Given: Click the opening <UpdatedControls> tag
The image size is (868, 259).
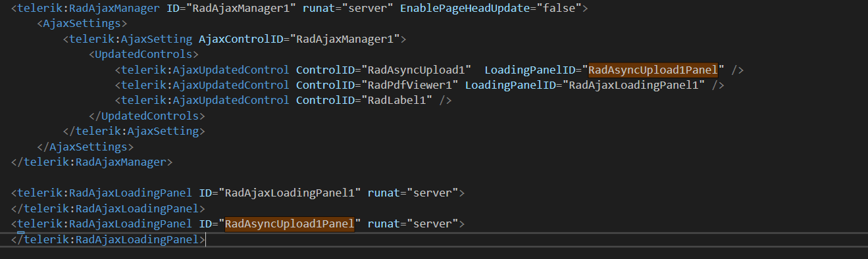Looking at the screenshot, I should pyautogui.click(x=143, y=55).
